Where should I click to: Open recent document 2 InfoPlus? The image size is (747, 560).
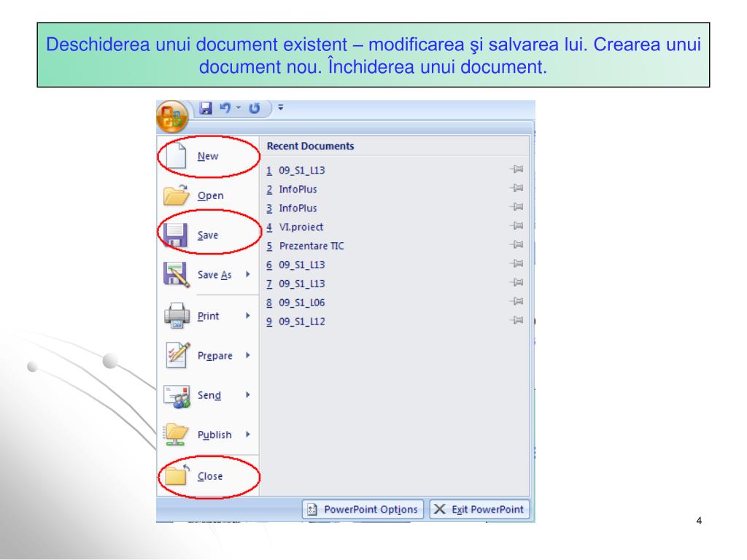(292, 190)
